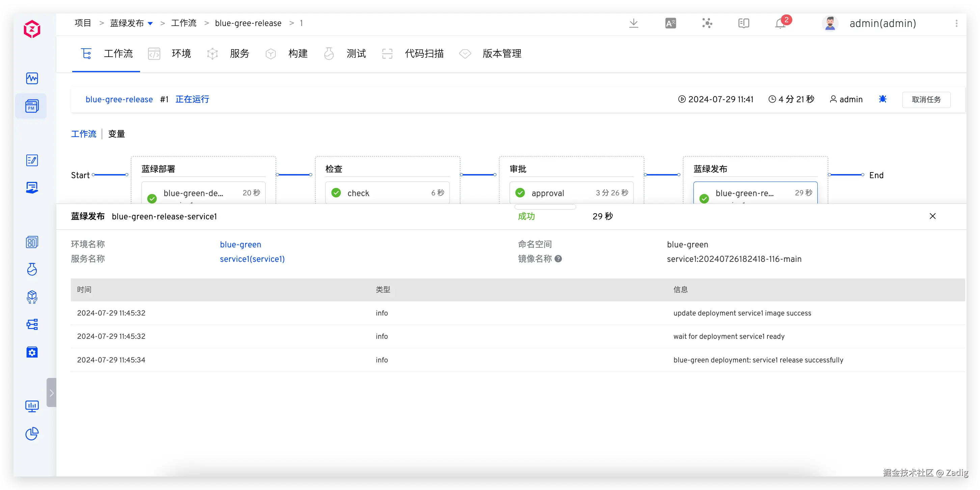This screenshot has width=980, height=490.
Task: Open the project management sidebar icon
Action: (x=32, y=106)
